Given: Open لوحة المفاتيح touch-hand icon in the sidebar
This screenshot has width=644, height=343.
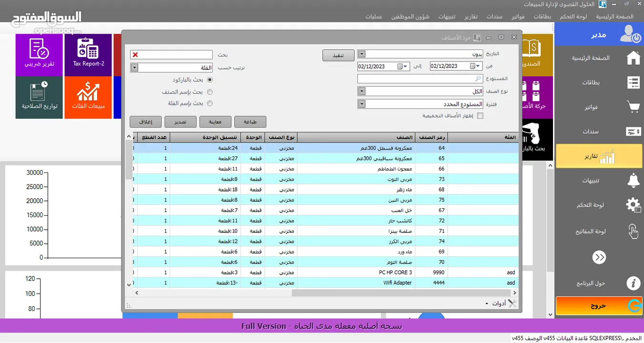Looking at the screenshot, I should tap(633, 231).
